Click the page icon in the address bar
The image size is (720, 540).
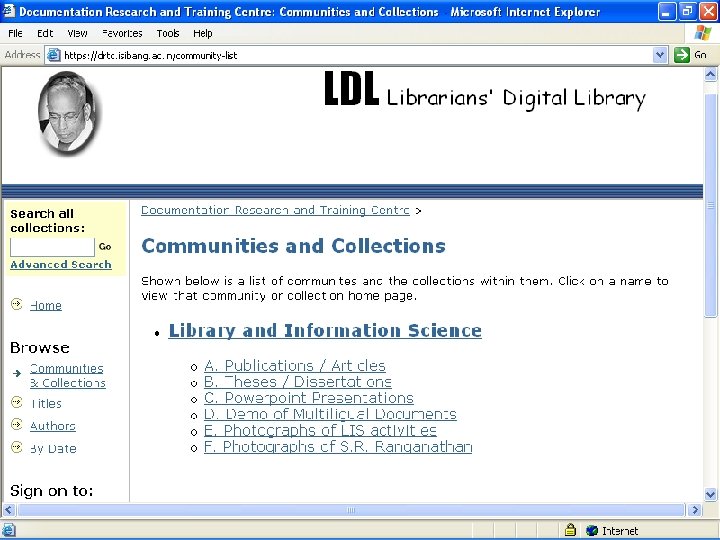point(54,55)
